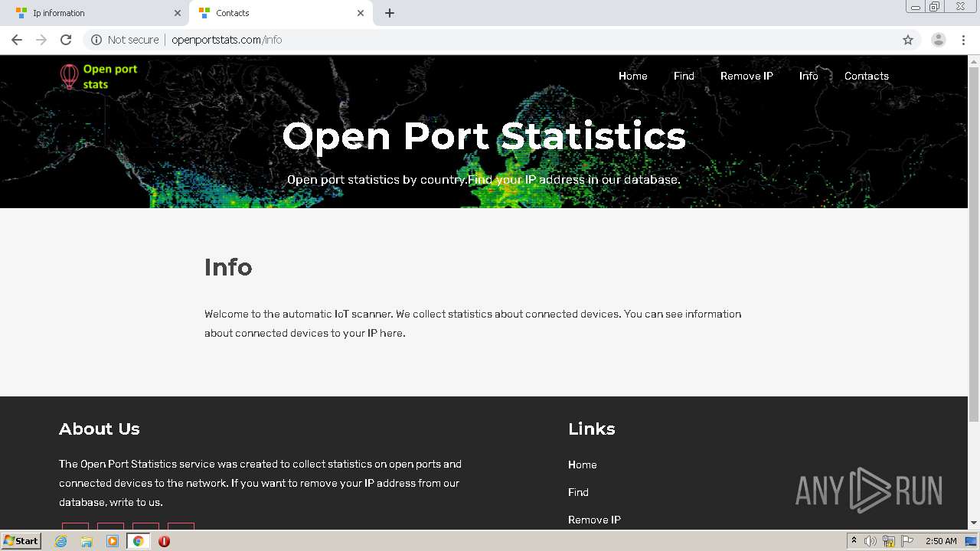Click the taskbar clock showing 2:50 AM
Screen dimensions: 980x551
point(941,541)
